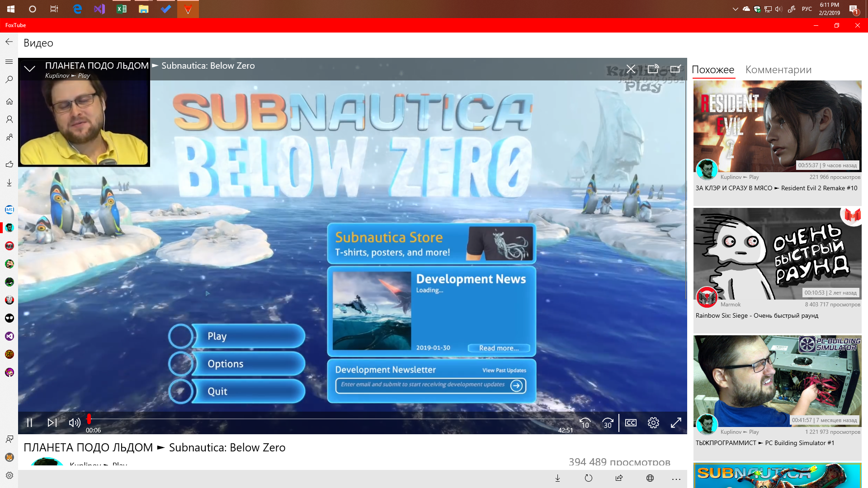Click share icon in bottom bar
This screenshot has width=868, height=488.
click(x=619, y=478)
